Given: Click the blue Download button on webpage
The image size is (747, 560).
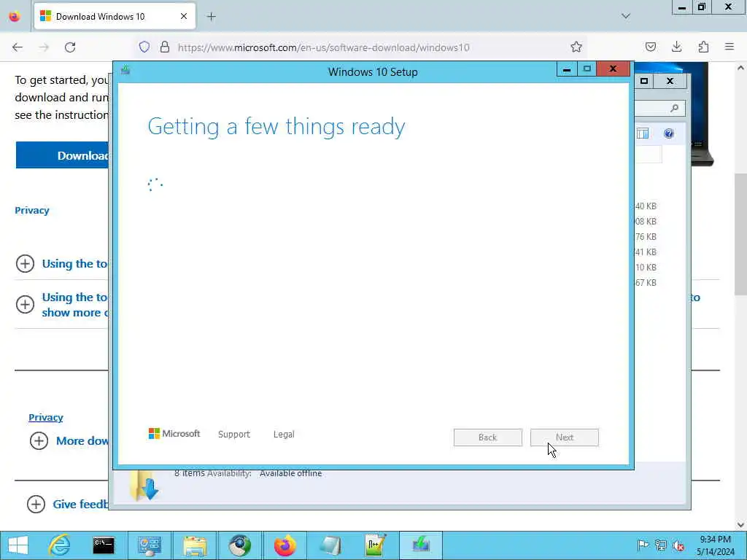Looking at the screenshot, I should [x=63, y=155].
